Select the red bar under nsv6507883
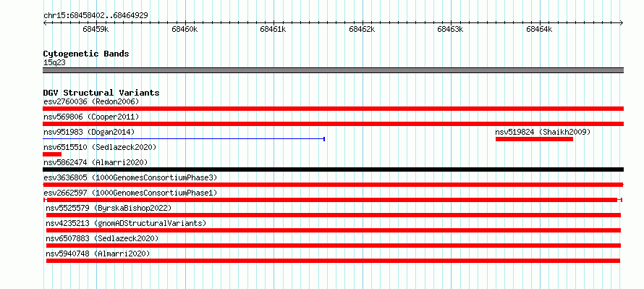Screen dimensions: 644x289 click(334, 246)
